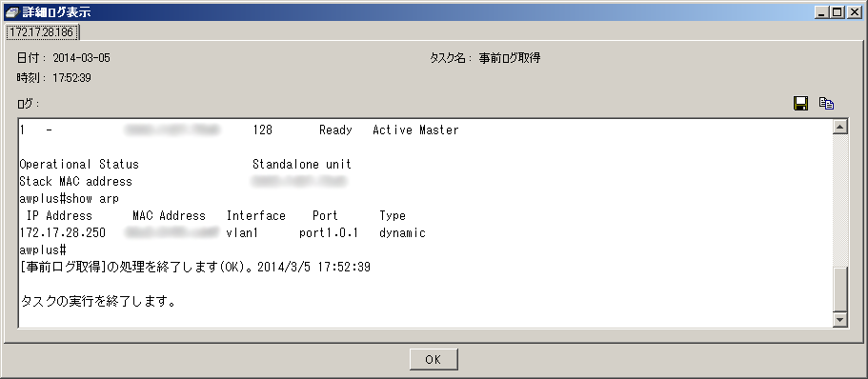This screenshot has width=868, height=379.
Task: Click the 172.17.28.250 ARP entry
Action: pos(63,233)
